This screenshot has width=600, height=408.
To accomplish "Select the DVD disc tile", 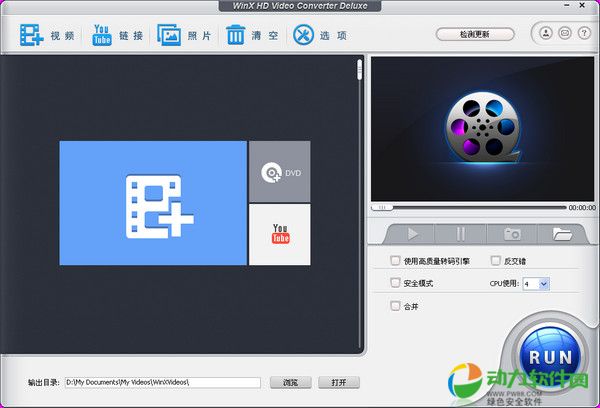I will tap(279, 172).
